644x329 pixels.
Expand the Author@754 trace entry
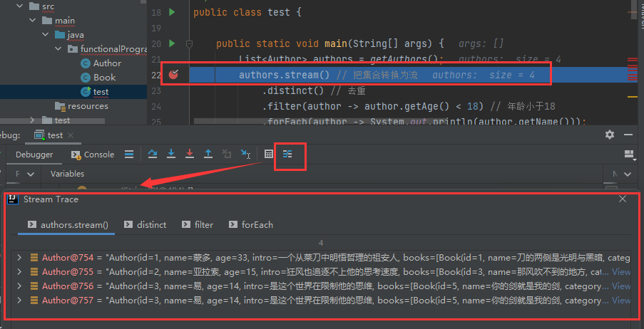tap(19, 258)
